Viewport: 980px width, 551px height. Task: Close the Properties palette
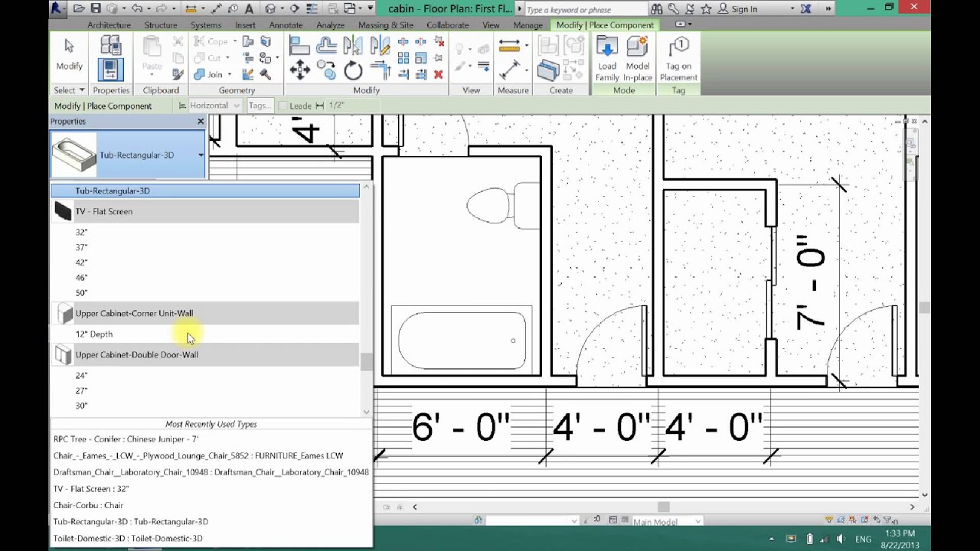(201, 121)
